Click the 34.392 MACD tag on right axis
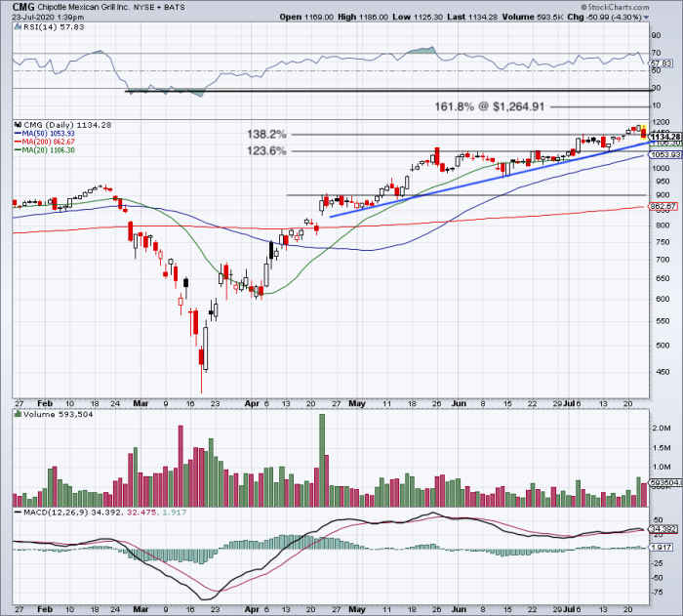The image size is (683, 616). coord(663,529)
